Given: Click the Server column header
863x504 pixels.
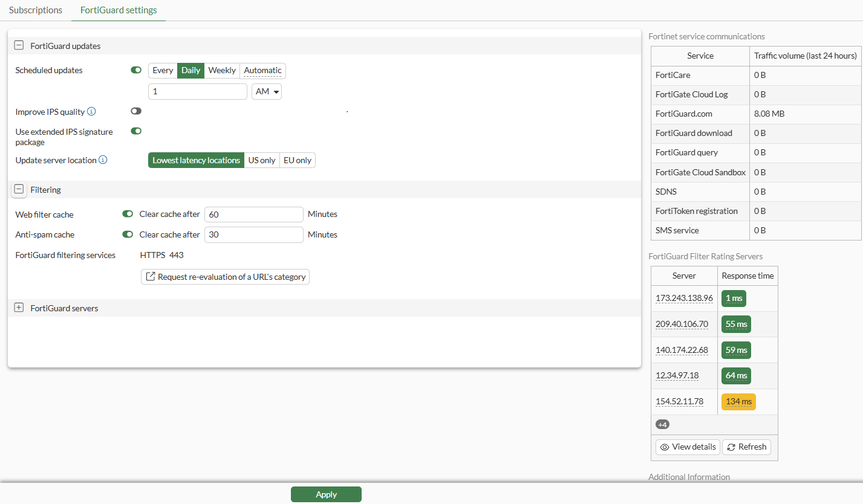Looking at the screenshot, I should pos(684,276).
